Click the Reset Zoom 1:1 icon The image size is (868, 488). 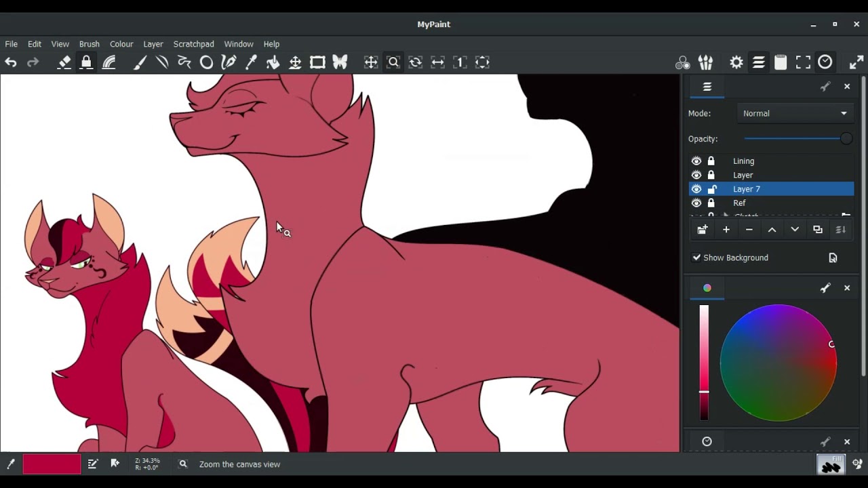pos(460,62)
